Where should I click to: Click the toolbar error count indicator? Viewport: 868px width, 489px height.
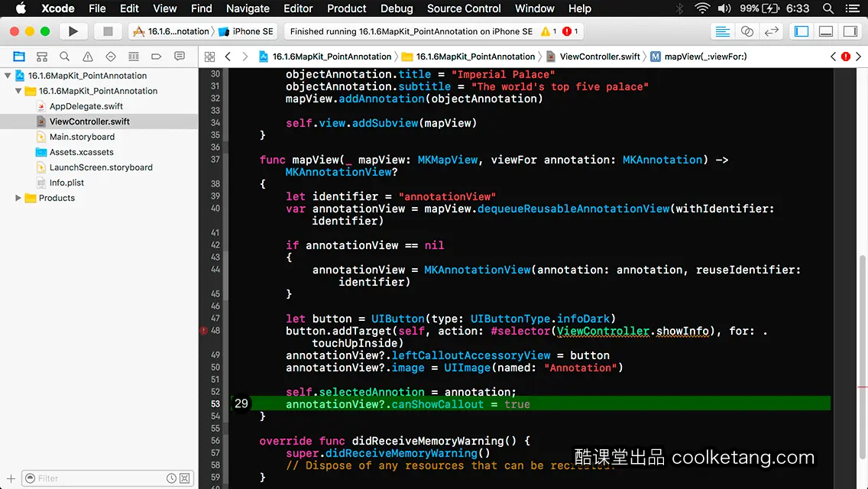[x=570, y=31]
